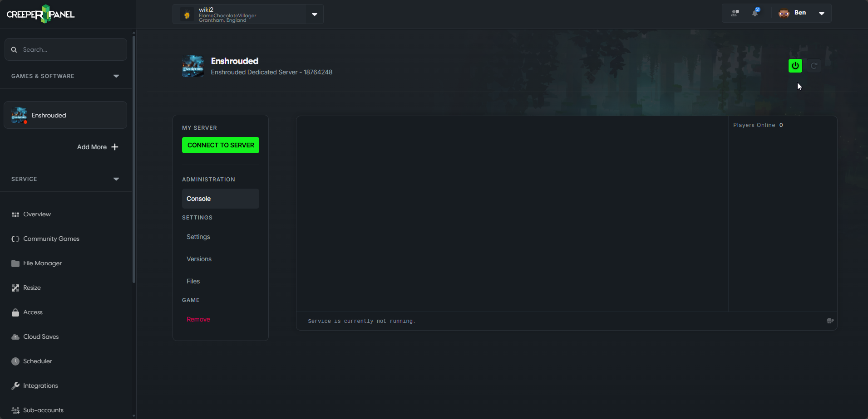This screenshot has width=868, height=419.
Task: Open Integrations link
Action: pyautogui.click(x=40, y=386)
